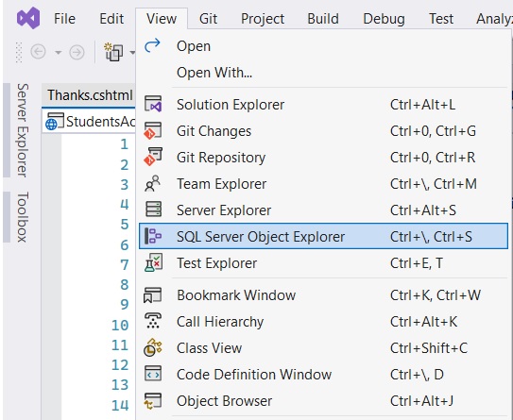Click the SQL Server Object Explorer icon
Viewport: 513px width, 420px height.
pyautogui.click(x=153, y=236)
